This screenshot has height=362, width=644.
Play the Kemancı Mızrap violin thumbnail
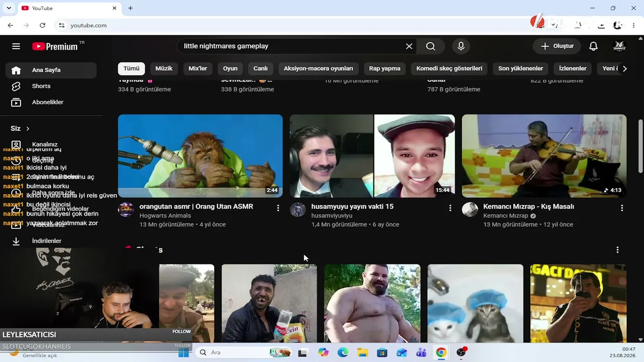point(544,156)
